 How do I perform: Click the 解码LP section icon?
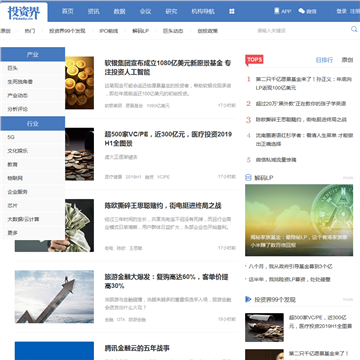(248, 178)
